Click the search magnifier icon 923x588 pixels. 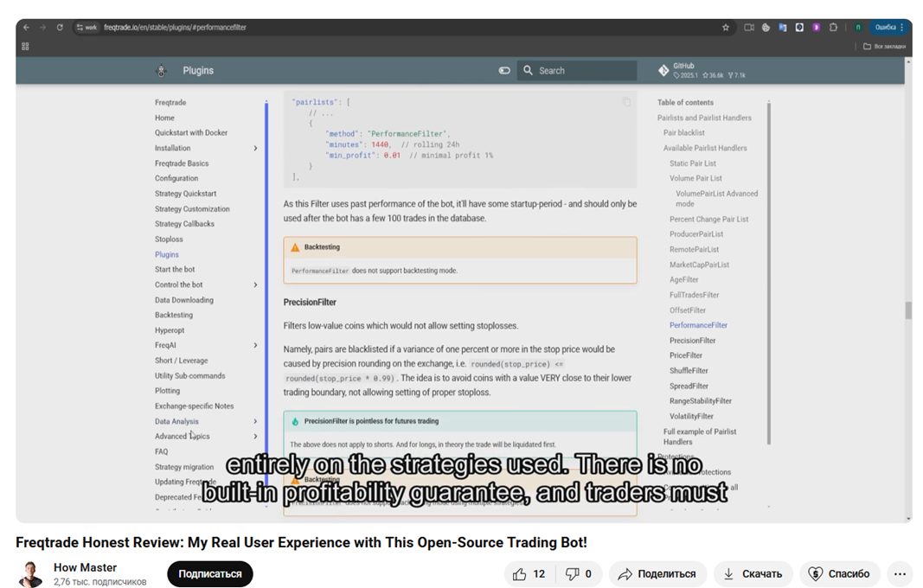(528, 71)
